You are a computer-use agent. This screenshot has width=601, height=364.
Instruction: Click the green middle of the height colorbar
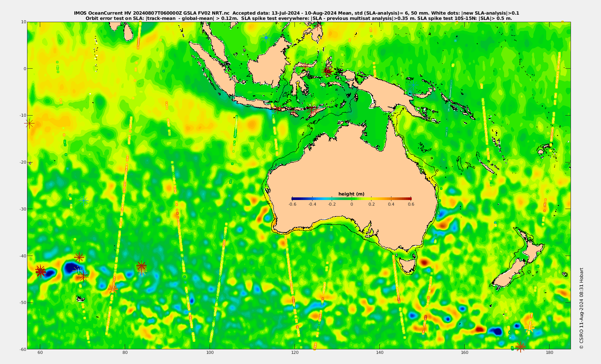coord(352,199)
